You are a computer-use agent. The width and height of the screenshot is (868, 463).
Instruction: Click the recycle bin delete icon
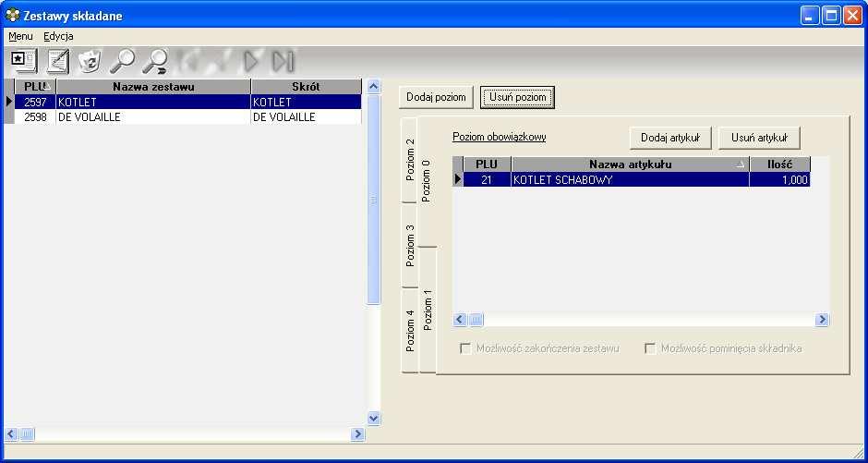pyautogui.click(x=90, y=61)
